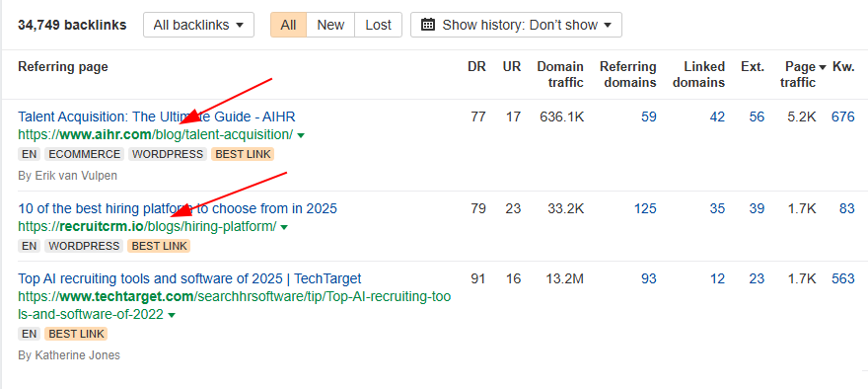Click the ECOMMERCE tag on the AIHR row
868x389 pixels.
(x=85, y=154)
